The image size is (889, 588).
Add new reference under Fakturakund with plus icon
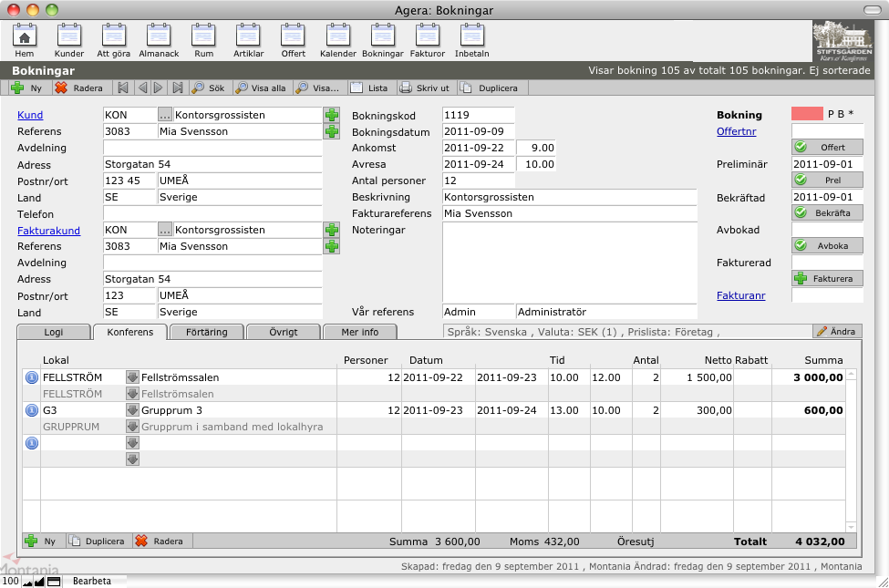coord(332,247)
